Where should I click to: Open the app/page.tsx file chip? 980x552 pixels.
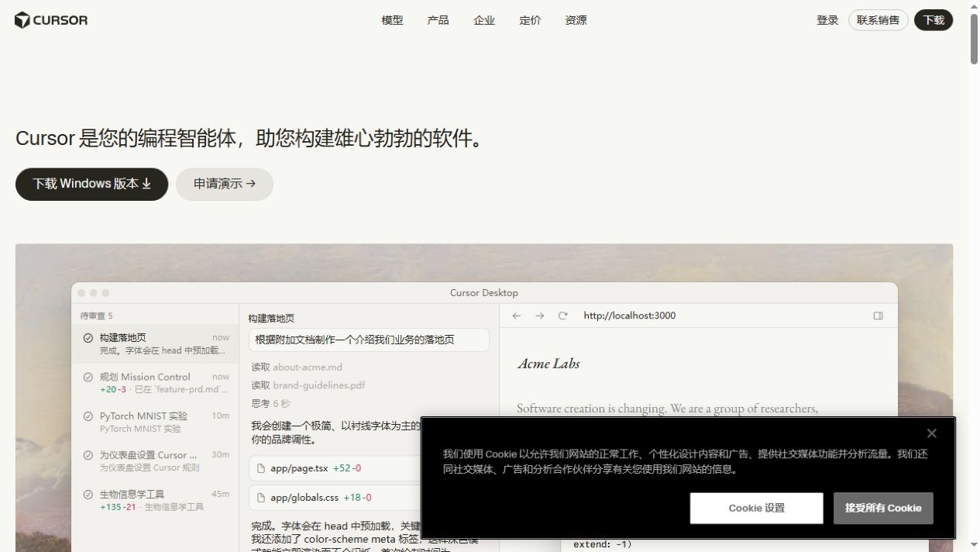click(x=335, y=468)
